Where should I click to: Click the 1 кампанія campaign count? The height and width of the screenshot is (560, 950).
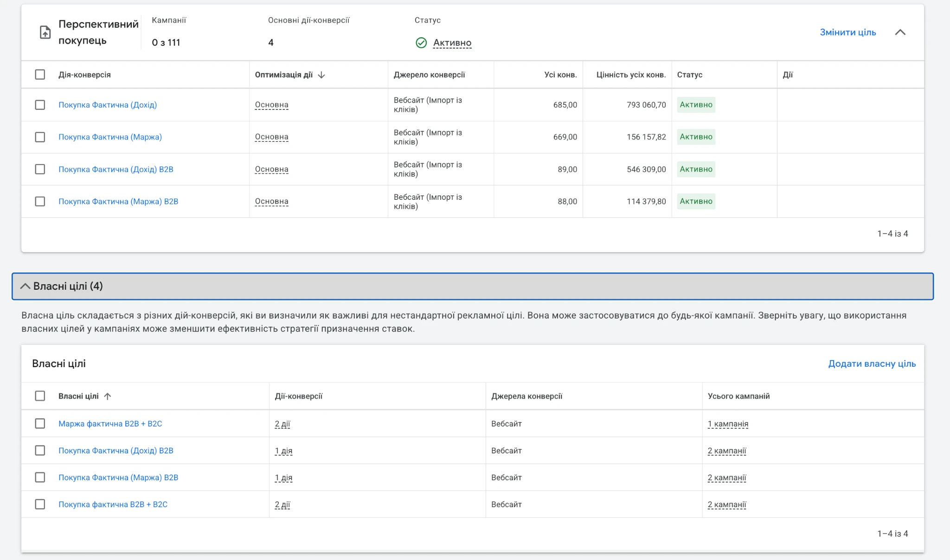(x=728, y=423)
